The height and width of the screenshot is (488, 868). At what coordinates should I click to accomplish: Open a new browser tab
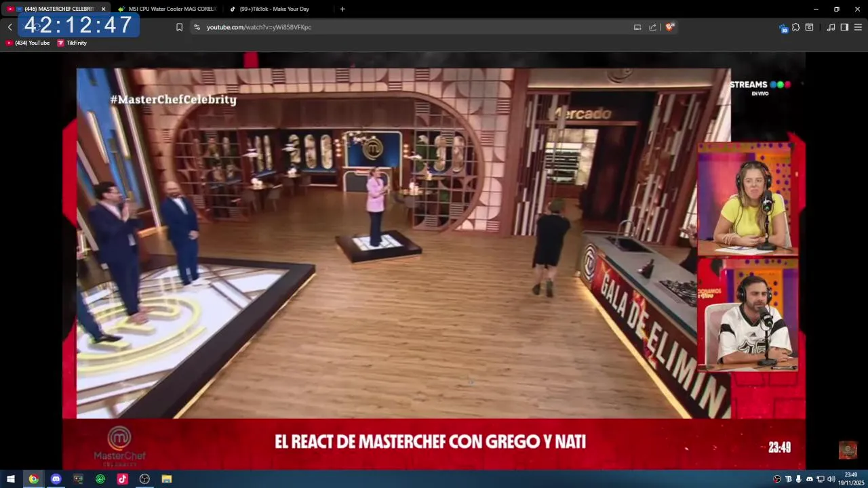(342, 9)
